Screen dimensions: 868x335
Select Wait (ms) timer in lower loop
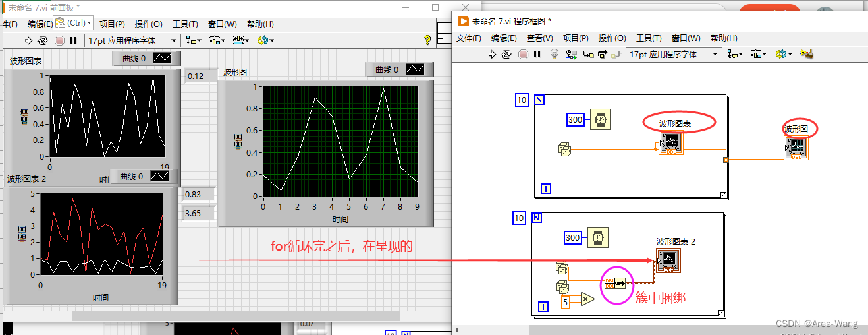597,237
